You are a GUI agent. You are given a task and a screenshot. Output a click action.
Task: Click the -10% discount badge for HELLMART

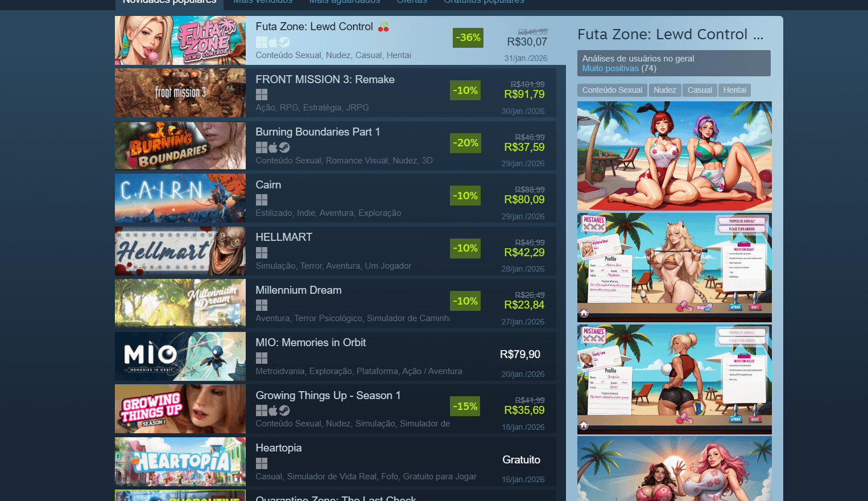point(465,248)
